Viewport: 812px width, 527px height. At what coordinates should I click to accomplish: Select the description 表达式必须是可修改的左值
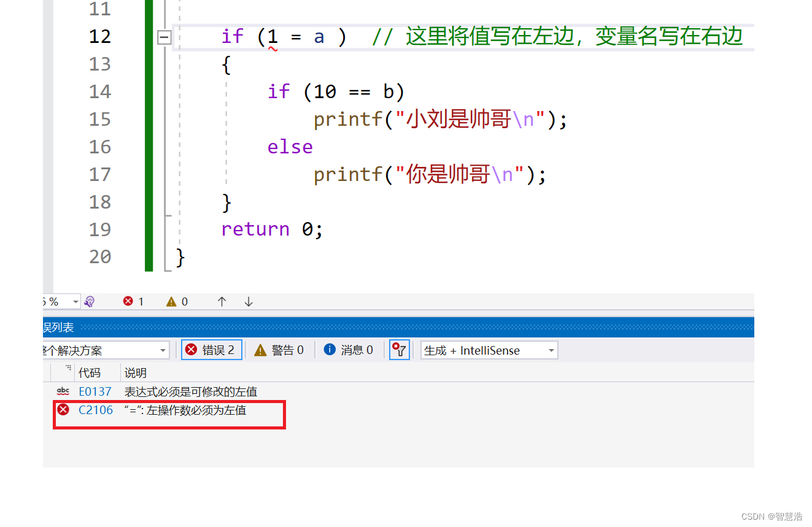click(191, 391)
